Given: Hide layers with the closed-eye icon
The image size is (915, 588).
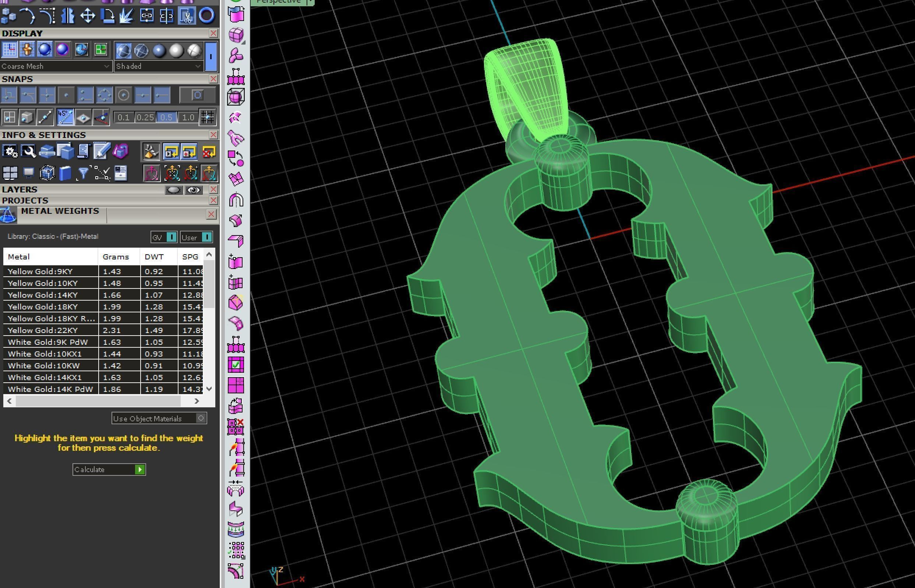Looking at the screenshot, I should 173,190.
